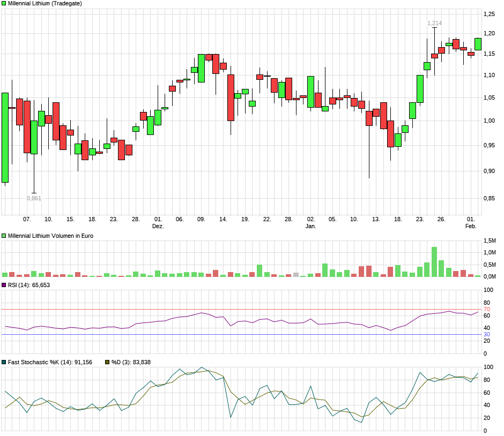Viewport: 504px width, 436px height.
Task: Click the 0,861 low price label
Action: point(34,198)
